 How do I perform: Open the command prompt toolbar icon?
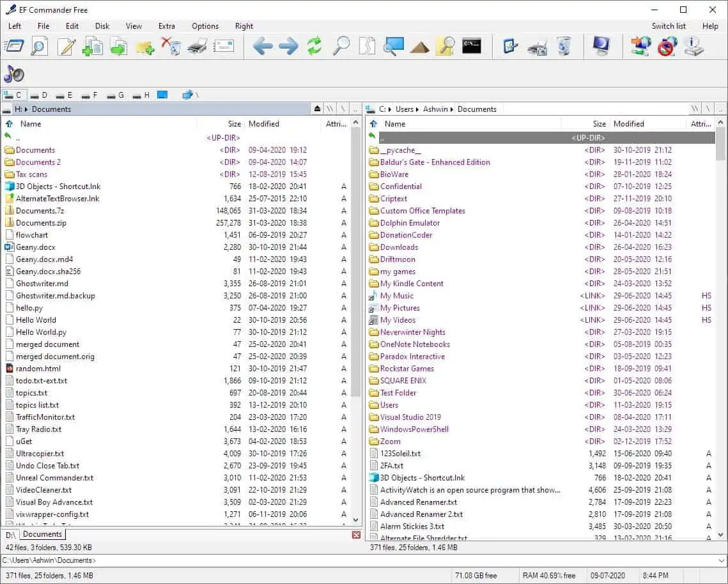coord(472,46)
